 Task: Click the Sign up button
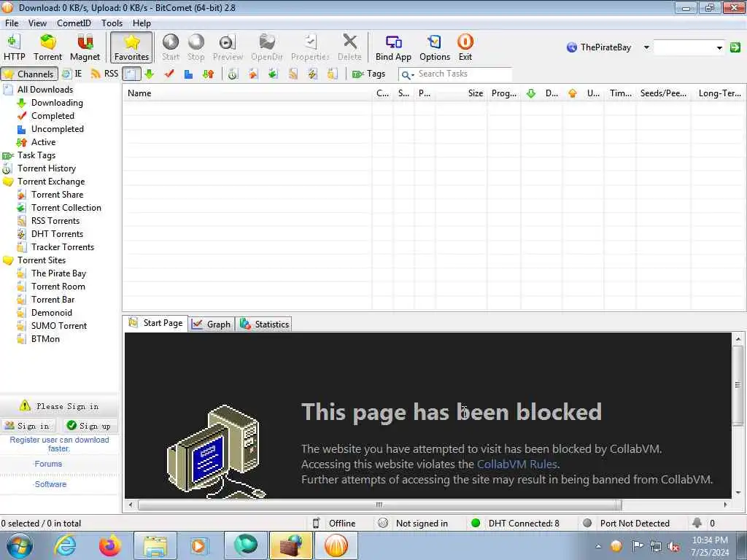point(89,426)
